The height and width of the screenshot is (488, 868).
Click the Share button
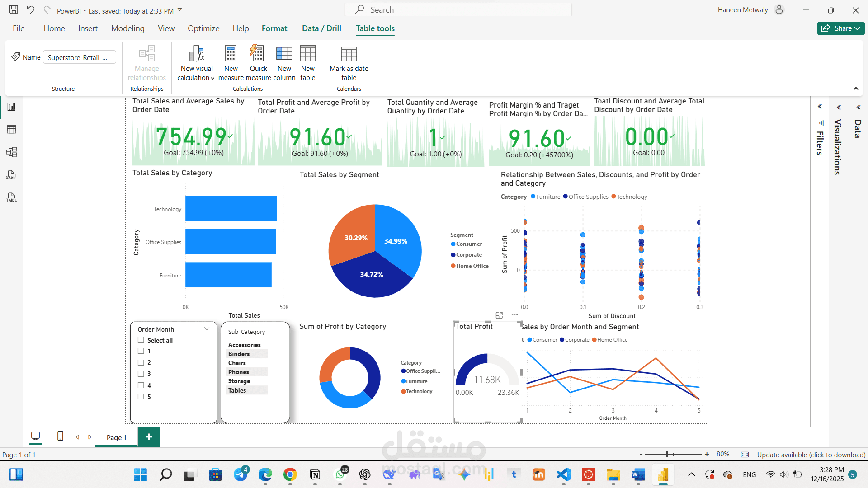tap(841, 28)
